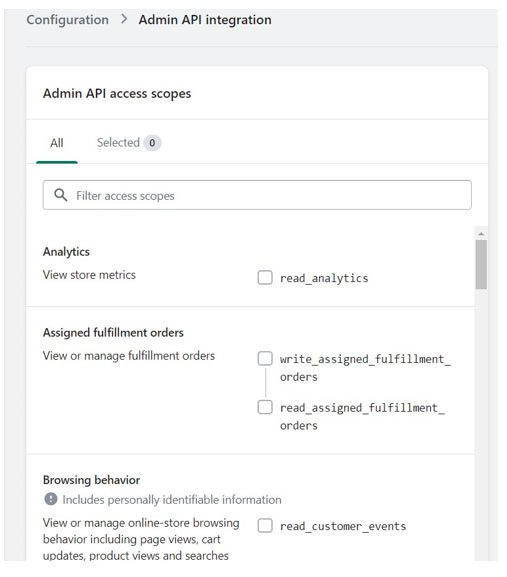Click the Selected count badge showing 0
This screenshot has width=507, height=577.
(152, 143)
